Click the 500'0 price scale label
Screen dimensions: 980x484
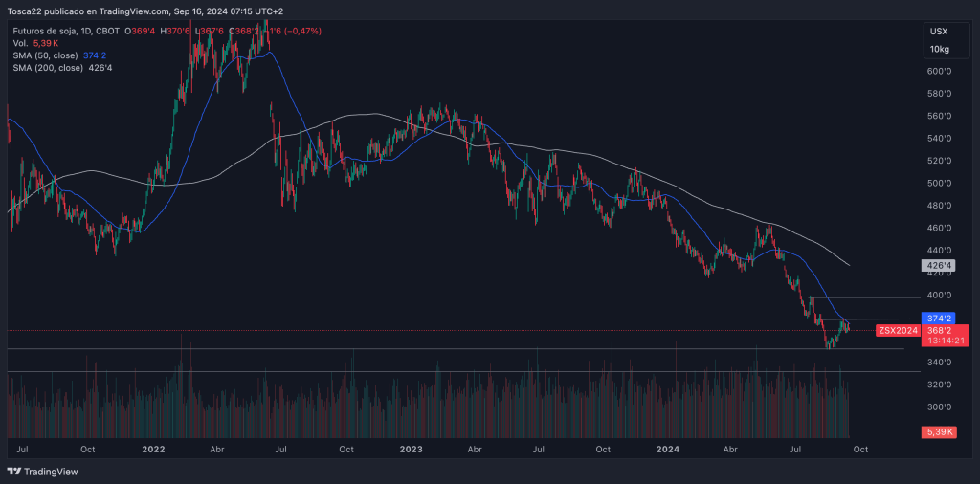click(x=938, y=184)
